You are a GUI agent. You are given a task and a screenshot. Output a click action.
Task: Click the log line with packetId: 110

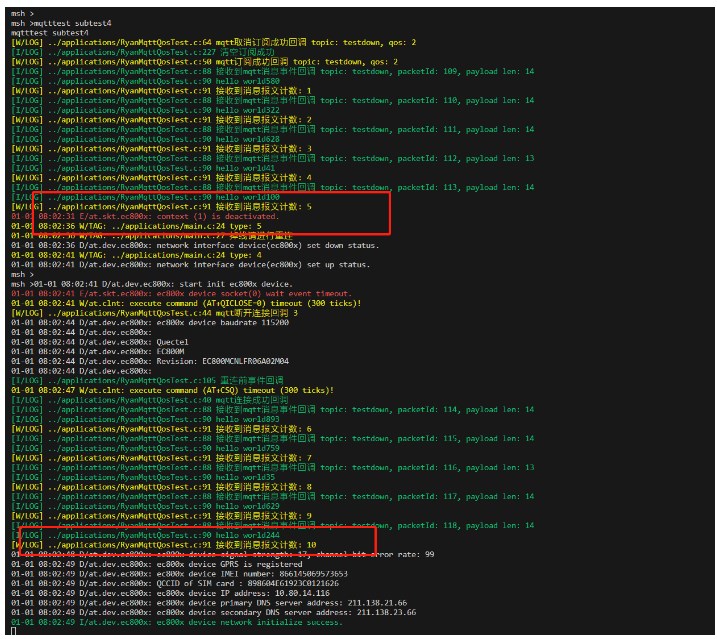point(273,100)
